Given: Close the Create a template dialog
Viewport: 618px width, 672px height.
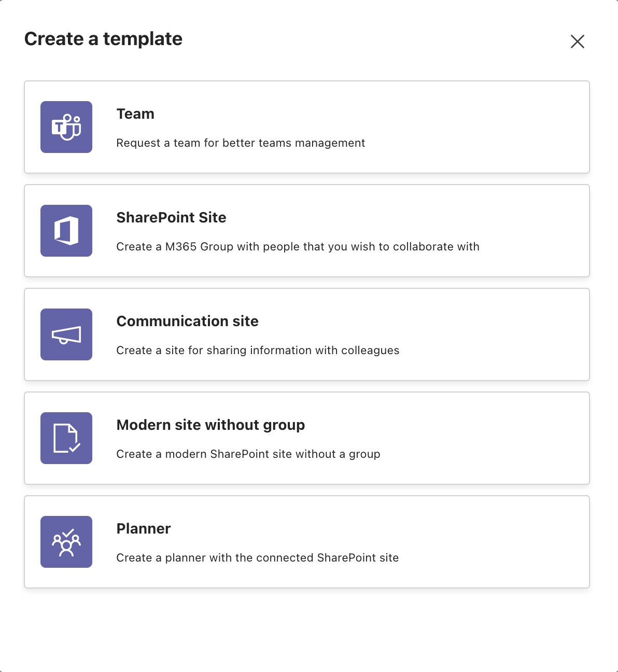Looking at the screenshot, I should click(x=578, y=41).
